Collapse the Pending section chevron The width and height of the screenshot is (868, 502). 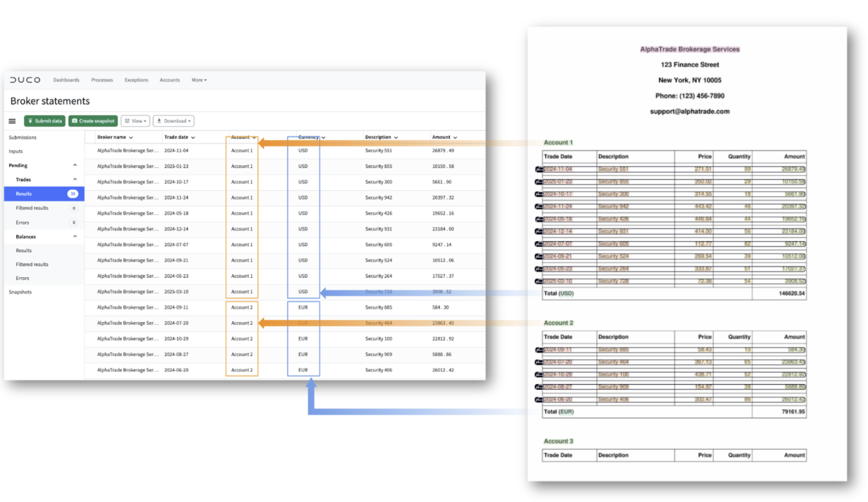(75, 165)
